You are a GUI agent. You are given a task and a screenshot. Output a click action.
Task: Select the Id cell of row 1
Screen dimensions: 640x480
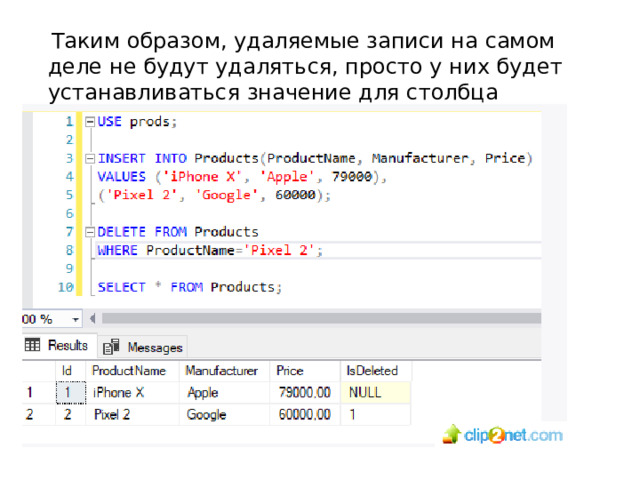click(71, 393)
